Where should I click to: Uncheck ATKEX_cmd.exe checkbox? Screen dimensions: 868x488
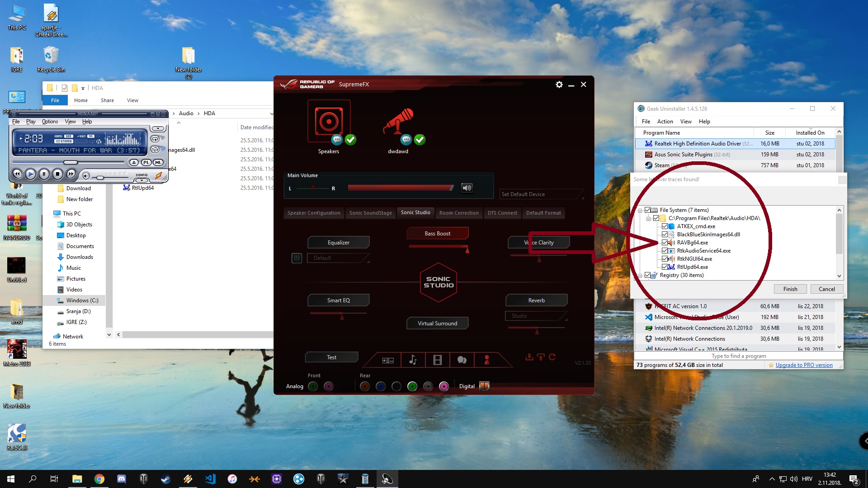[665, 226]
